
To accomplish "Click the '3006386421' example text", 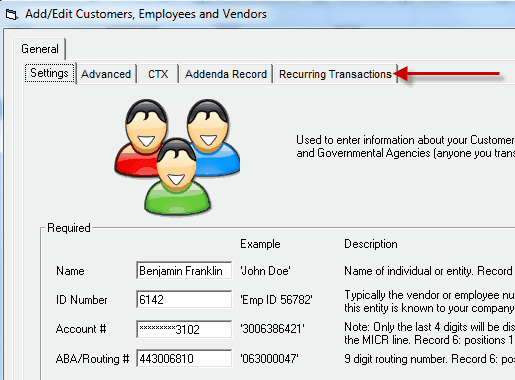I will click(272, 329).
